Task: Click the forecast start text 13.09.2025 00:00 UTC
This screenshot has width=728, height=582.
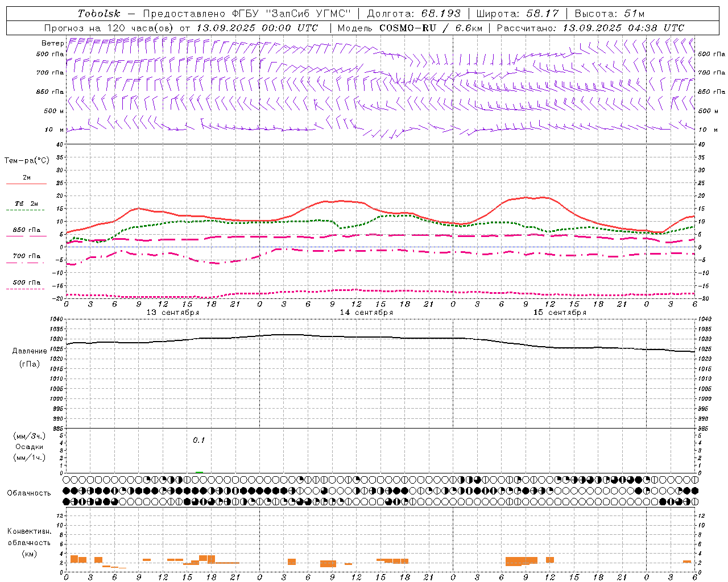Action: point(257,28)
